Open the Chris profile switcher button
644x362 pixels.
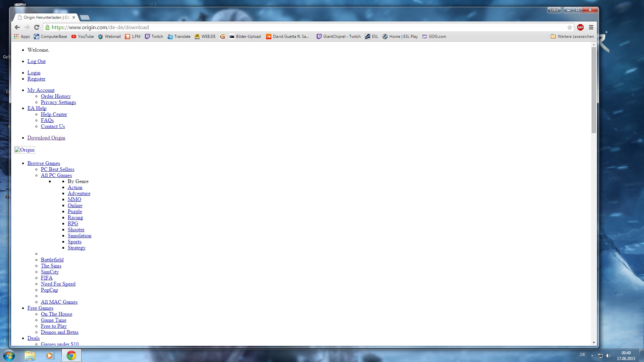(554, 10)
